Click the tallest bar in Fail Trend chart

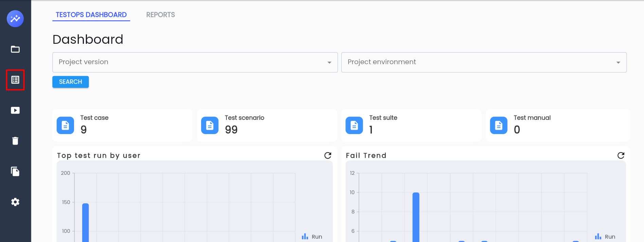pos(416,217)
